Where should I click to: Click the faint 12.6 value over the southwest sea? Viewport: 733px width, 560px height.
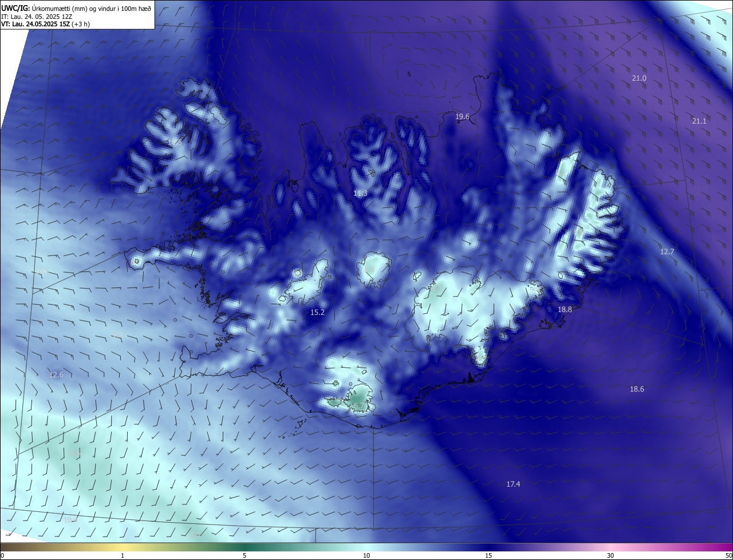click(x=56, y=375)
